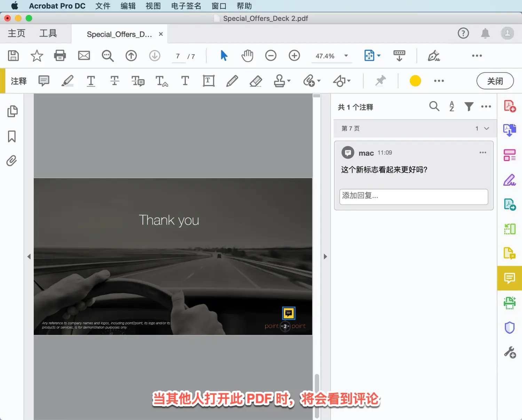The width and height of the screenshot is (522, 420).
Task: Open the 帮助 menu
Action: pyautogui.click(x=244, y=6)
